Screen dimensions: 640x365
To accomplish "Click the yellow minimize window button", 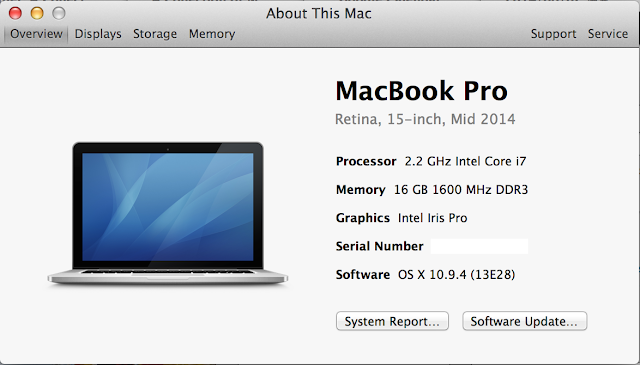I will [x=37, y=13].
